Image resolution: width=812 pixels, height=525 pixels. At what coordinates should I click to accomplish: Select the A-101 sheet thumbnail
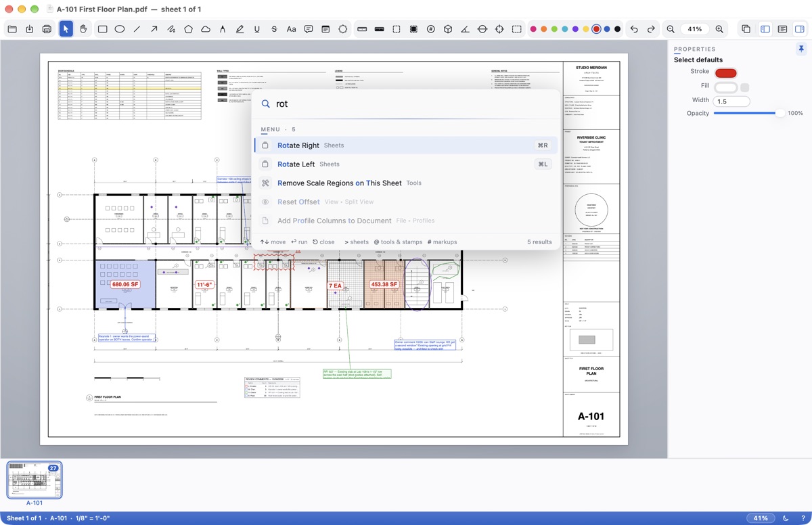(x=35, y=480)
